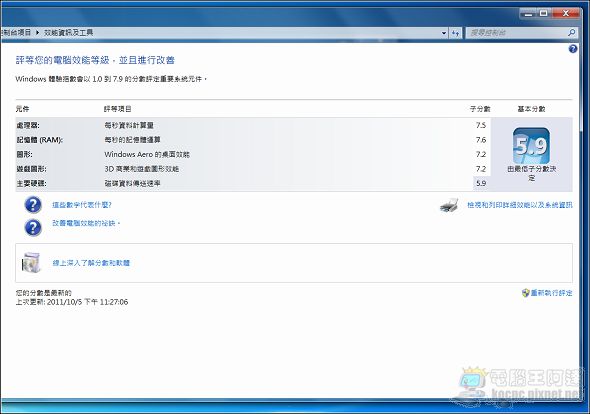
Task: Click the software box icon beside 線上深入了解
Action: (31, 262)
